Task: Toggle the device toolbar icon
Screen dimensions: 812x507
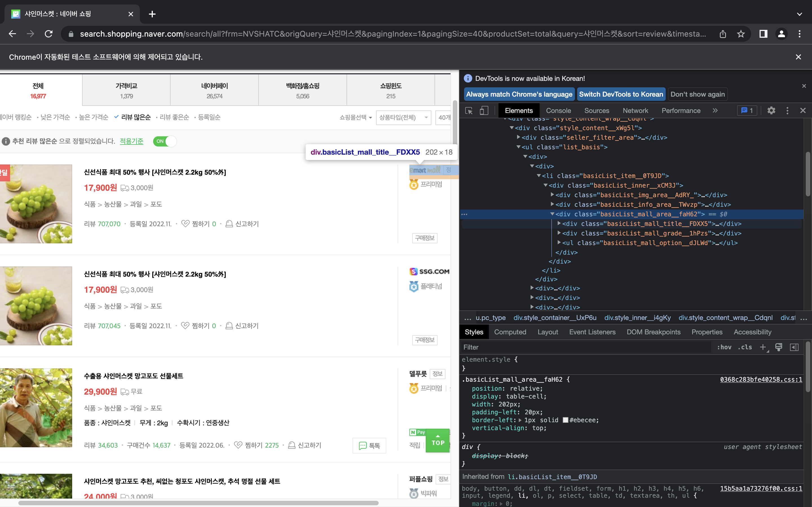Action: 484,111
